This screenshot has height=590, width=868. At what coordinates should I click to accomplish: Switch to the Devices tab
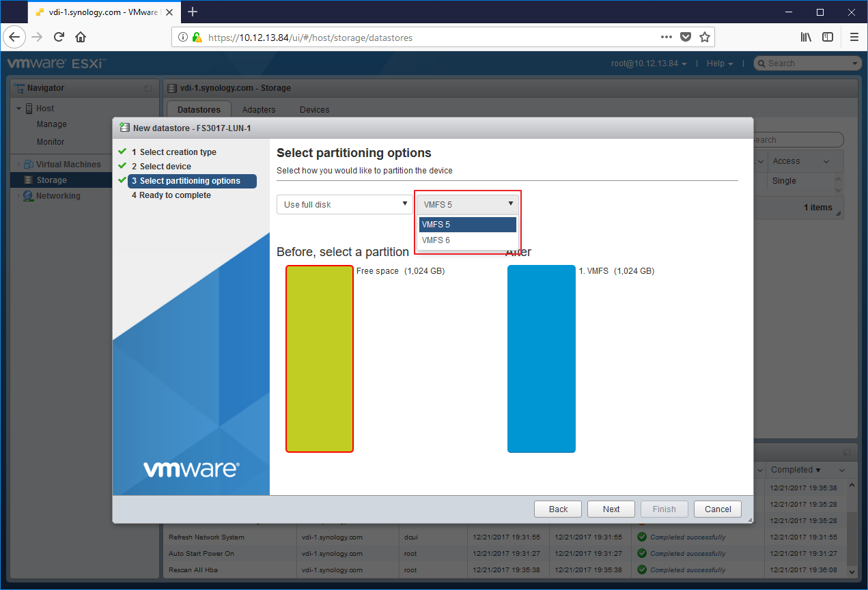tap(314, 109)
